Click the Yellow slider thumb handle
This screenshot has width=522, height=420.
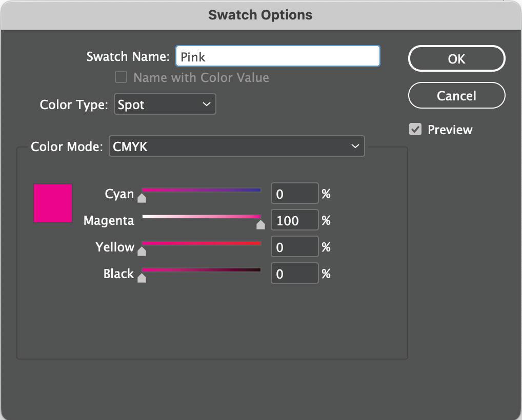pyautogui.click(x=142, y=251)
